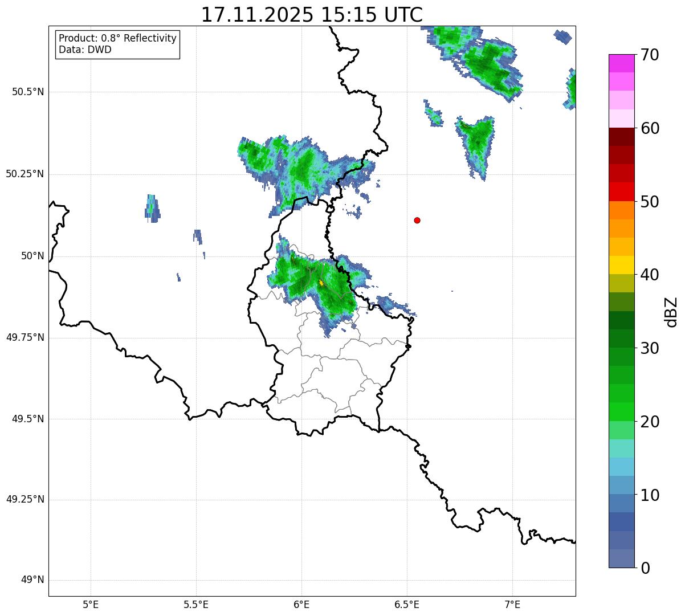Viewport: 685px width, 616px height.
Task: Click the '50.25°N' latitude label
Action: [x=25, y=174]
